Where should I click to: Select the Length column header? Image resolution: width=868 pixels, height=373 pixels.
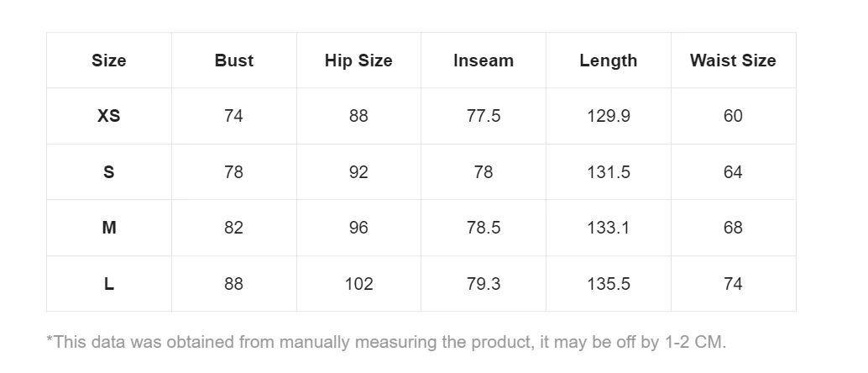[x=608, y=60]
